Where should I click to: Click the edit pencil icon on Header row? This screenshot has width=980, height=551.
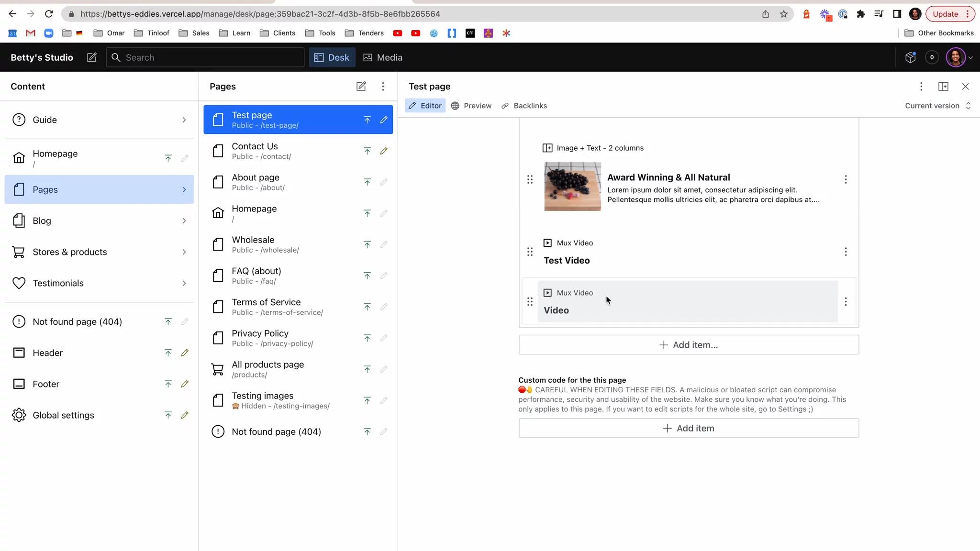tap(185, 353)
